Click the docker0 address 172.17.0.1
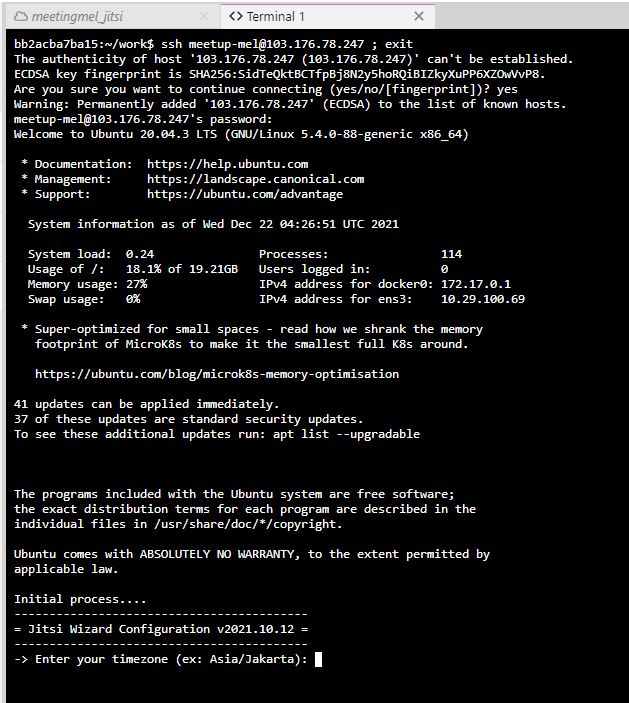Viewport: 629px width, 703px height. click(x=475, y=284)
